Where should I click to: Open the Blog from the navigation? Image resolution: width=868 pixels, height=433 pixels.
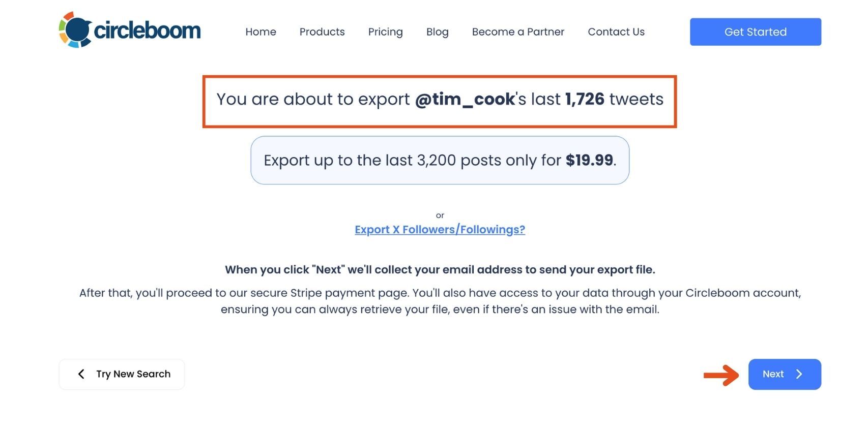437,32
